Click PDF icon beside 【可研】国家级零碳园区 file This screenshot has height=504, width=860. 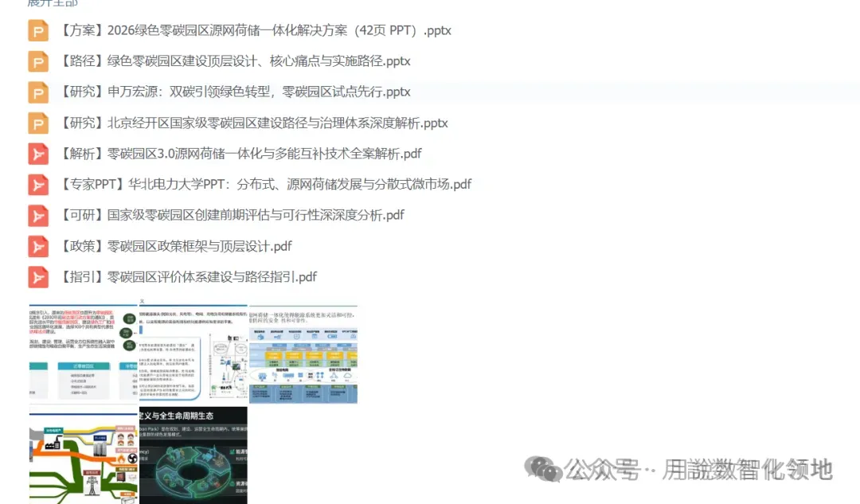(38, 216)
